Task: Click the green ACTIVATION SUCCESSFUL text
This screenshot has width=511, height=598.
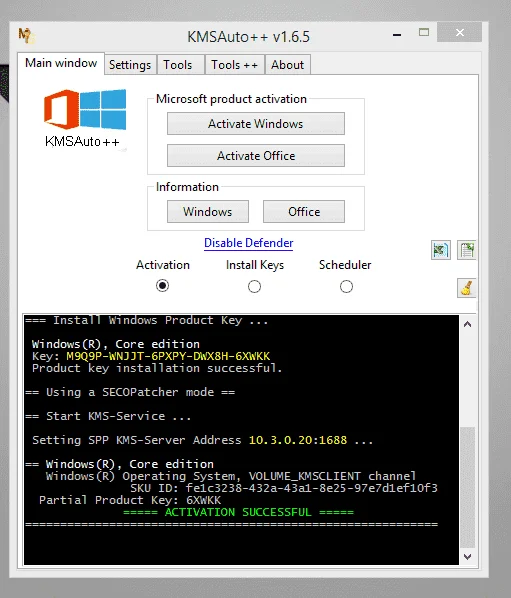Action: coord(238,512)
